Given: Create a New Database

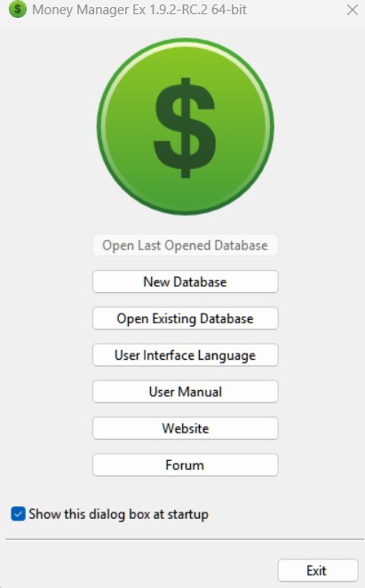Looking at the screenshot, I should (186, 282).
